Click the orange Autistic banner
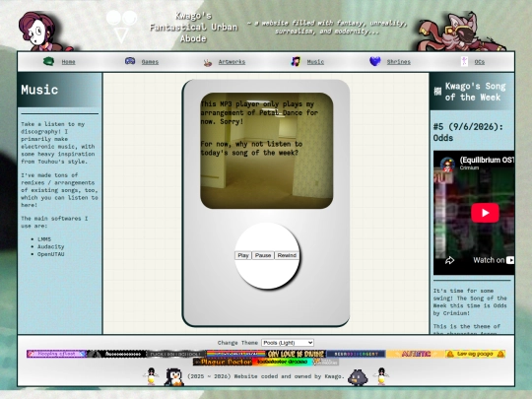 pyautogui.click(x=416, y=354)
